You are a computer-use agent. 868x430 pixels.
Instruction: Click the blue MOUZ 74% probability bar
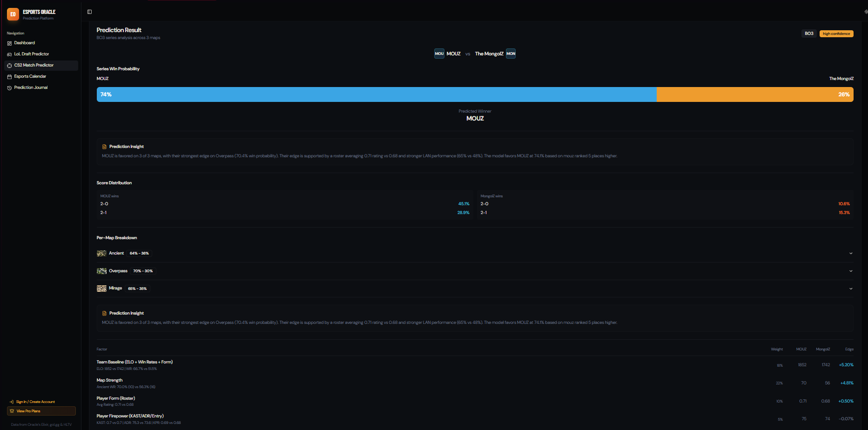tap(377, 94)
